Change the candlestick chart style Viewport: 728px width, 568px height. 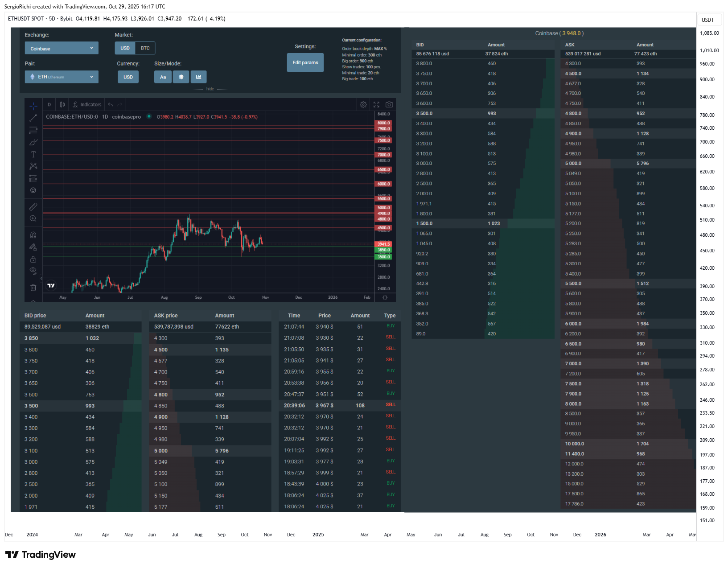(x=62, y=104)
